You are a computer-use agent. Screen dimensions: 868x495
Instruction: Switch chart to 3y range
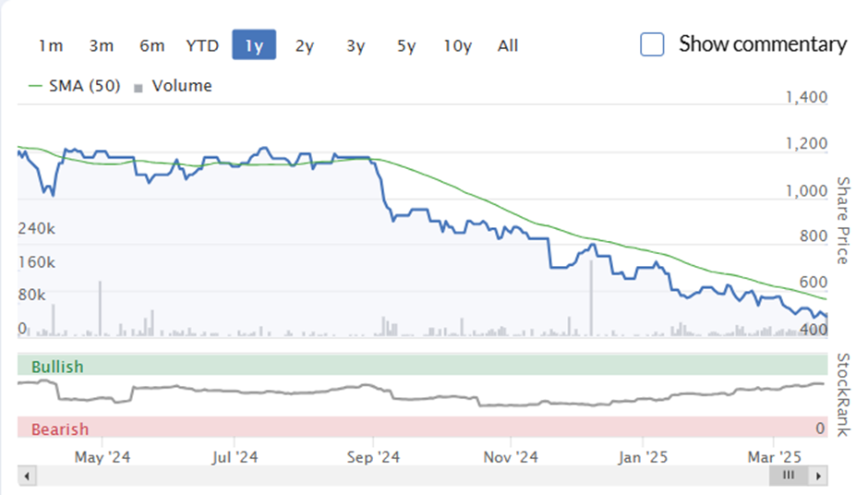356,45
